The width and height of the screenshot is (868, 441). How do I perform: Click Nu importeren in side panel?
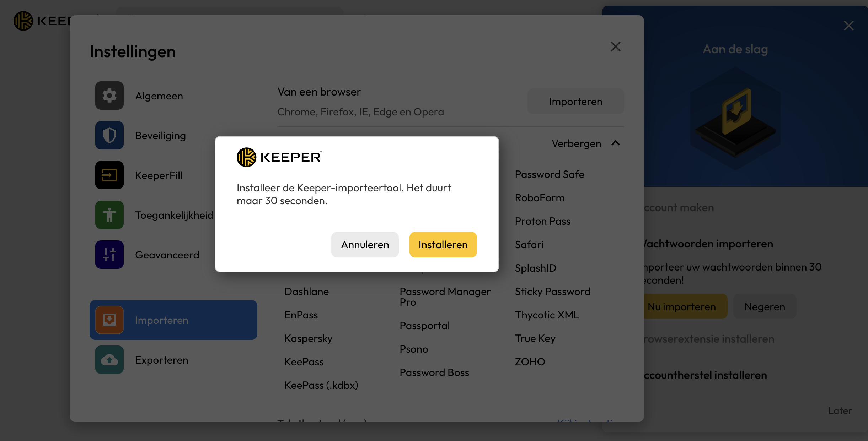(682, 306)
